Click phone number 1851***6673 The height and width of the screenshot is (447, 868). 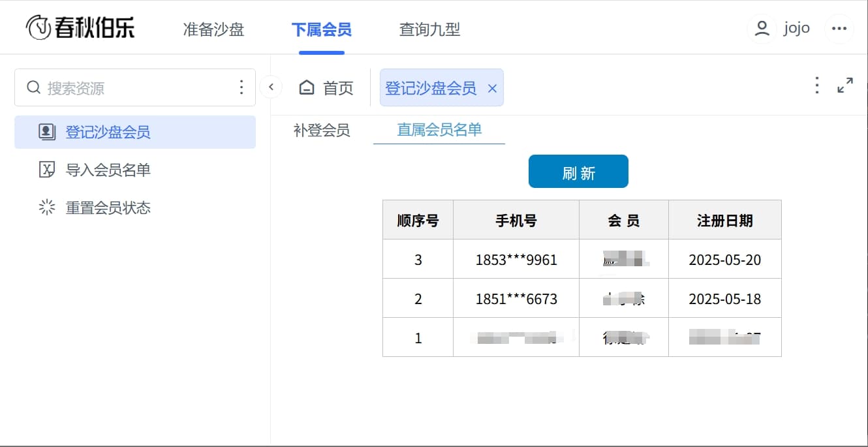[516, 299]
